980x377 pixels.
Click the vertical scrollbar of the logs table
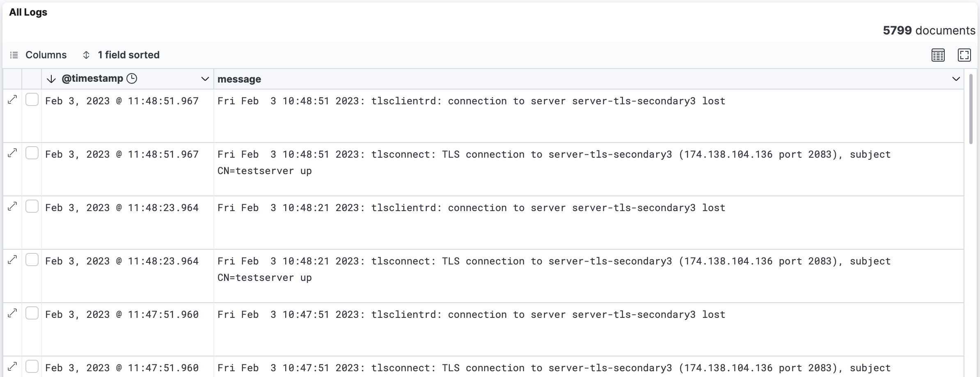(971, 109)
